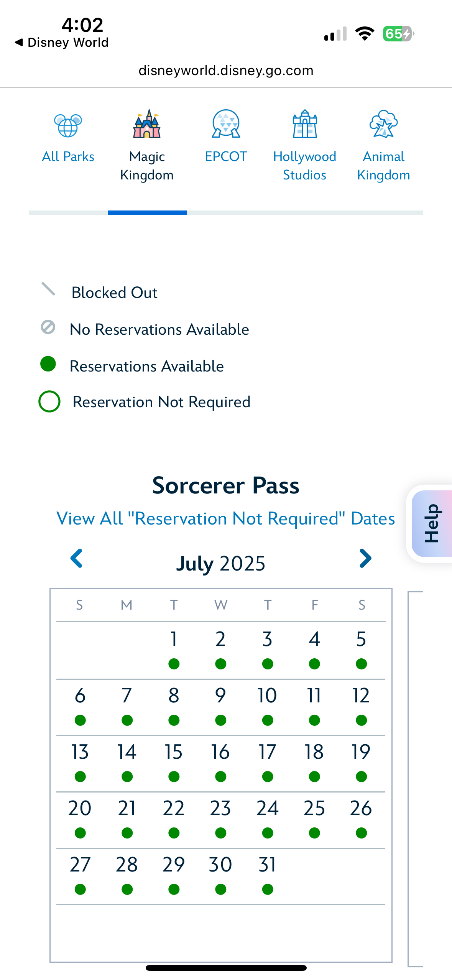Select July 15 on the calendar
The image size is (452, 980).
174,761
